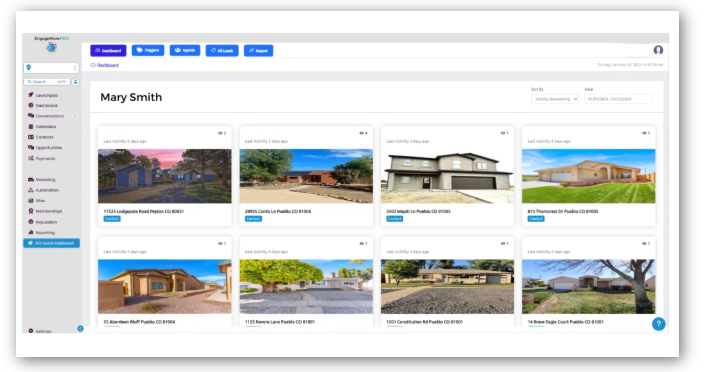Open the 17525 Lodgepole Road property photo
This screenshot has height=372, width=705.
(165, 176)
